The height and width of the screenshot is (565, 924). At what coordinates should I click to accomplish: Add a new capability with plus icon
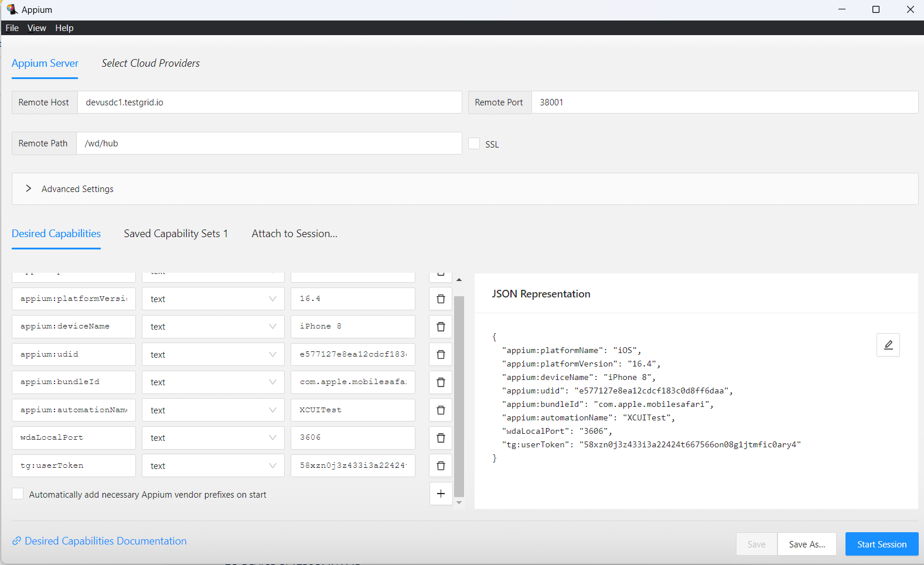(441, 494)
